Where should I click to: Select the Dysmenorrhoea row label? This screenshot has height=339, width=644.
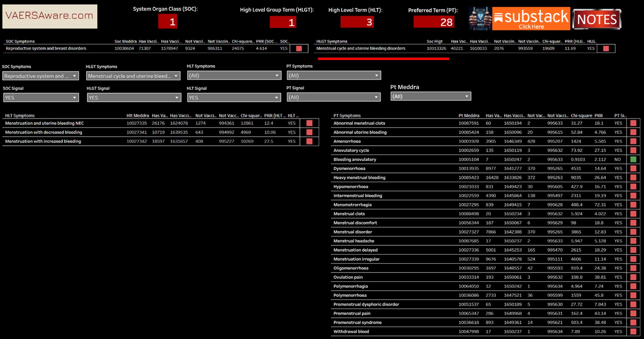[x=349, y=168]
